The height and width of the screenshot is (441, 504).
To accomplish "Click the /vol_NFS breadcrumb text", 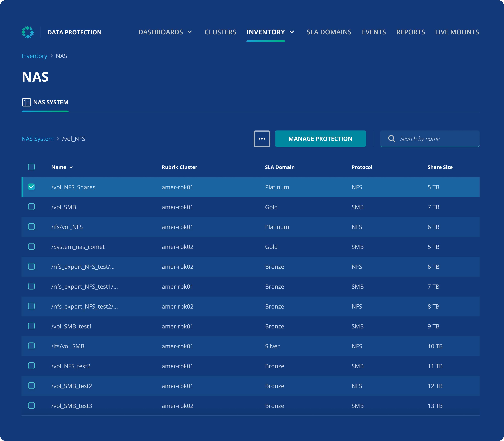I will tap(74, 139).
